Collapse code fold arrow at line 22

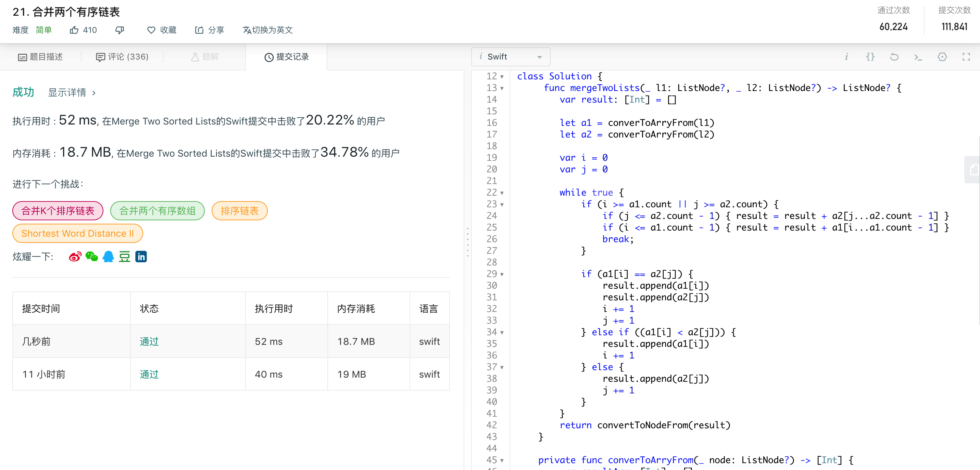click(502, 193)
